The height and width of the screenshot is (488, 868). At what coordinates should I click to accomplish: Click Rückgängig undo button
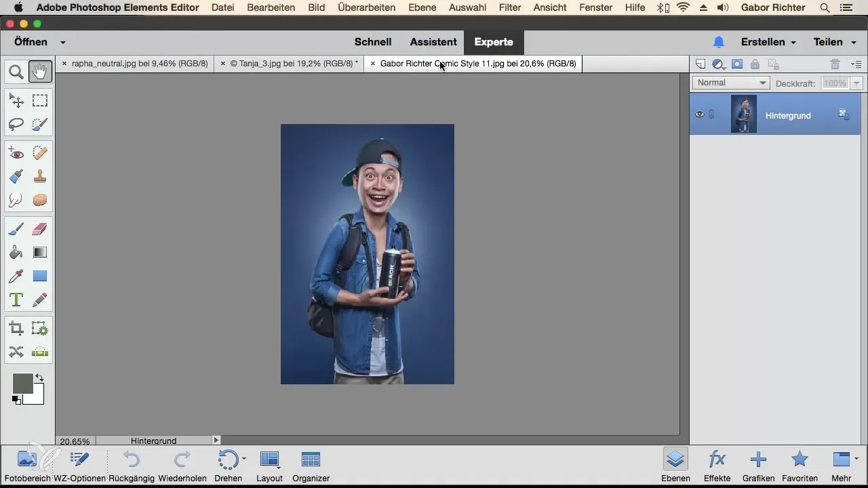tap(132, 465)
